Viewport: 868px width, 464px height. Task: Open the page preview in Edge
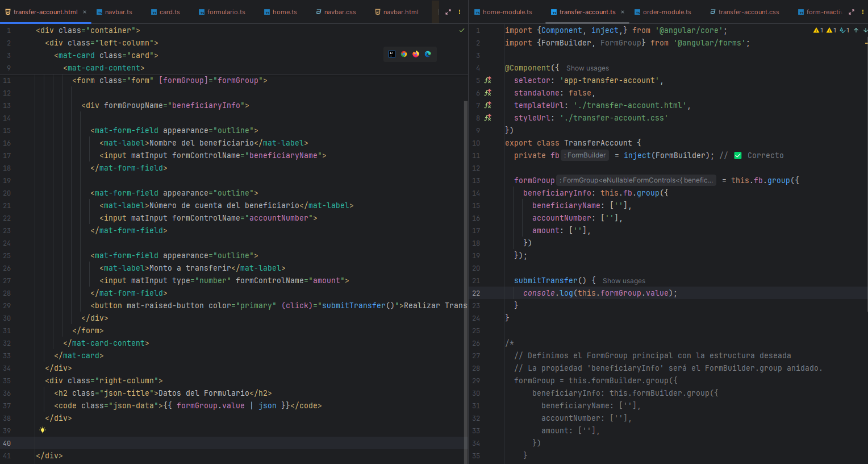pos(428,54)
